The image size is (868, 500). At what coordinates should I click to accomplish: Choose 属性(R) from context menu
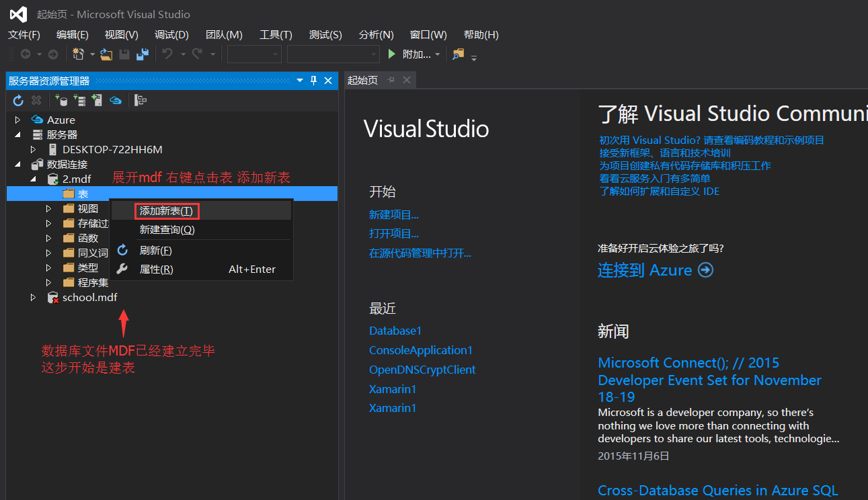(x=202, y=269)
